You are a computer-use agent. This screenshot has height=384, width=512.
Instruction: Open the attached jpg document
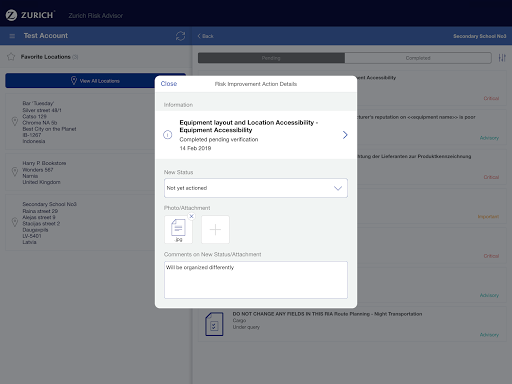click(178, 230)
